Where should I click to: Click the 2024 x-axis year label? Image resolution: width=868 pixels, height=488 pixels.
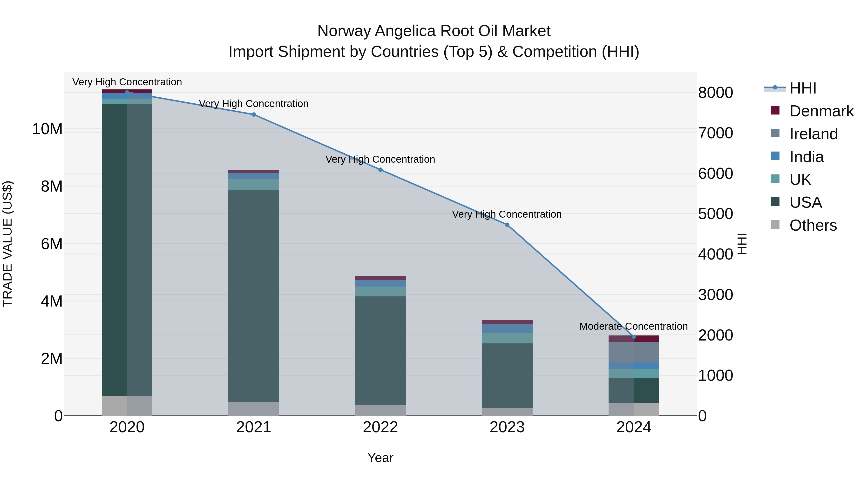click(x=634, y=427)
